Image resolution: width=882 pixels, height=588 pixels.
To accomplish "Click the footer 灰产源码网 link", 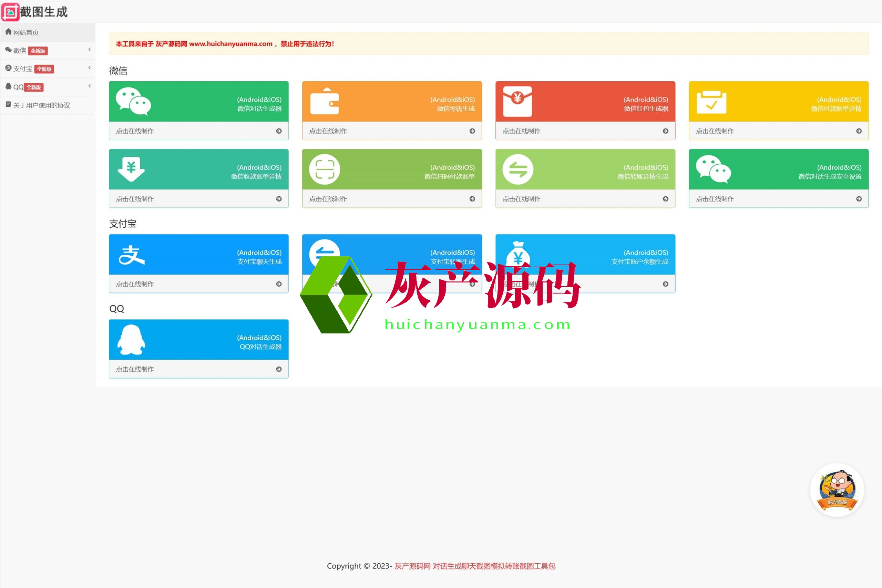I will click(x=412, y=566).
